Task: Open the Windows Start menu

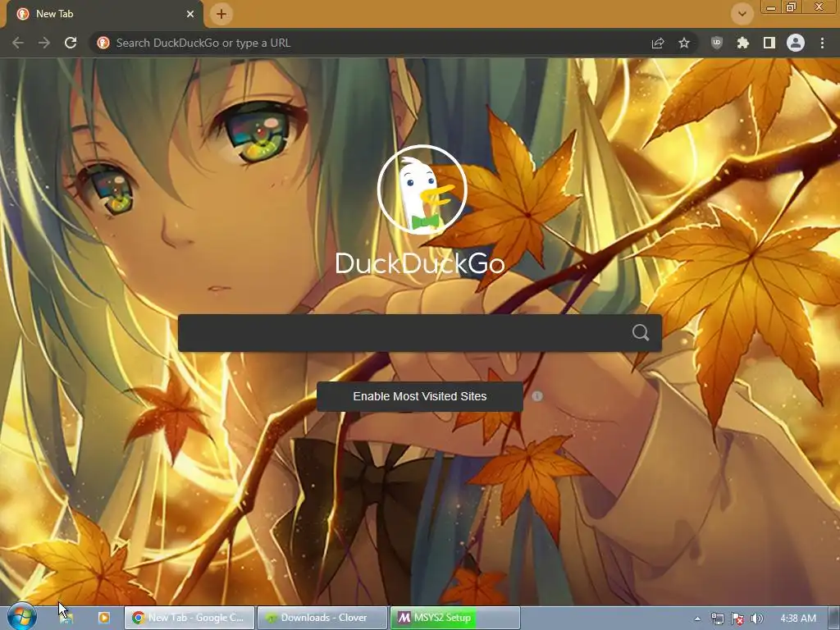Action: pos(21,617)
